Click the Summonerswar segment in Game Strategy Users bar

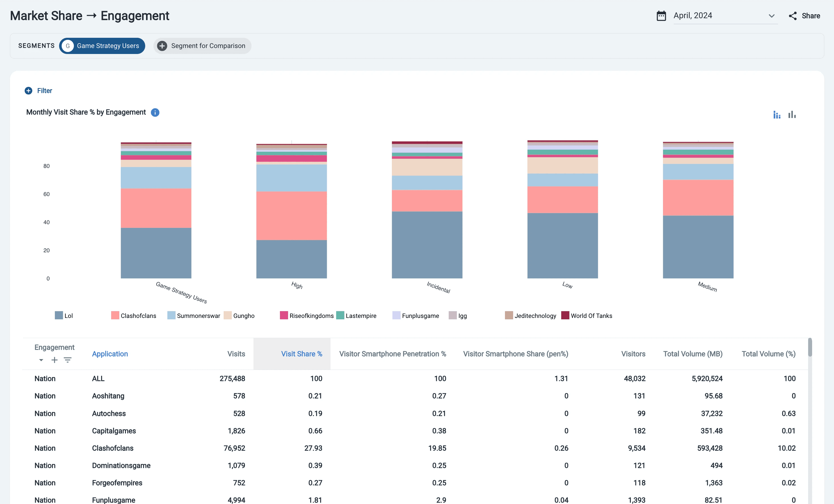coord(156,178)
